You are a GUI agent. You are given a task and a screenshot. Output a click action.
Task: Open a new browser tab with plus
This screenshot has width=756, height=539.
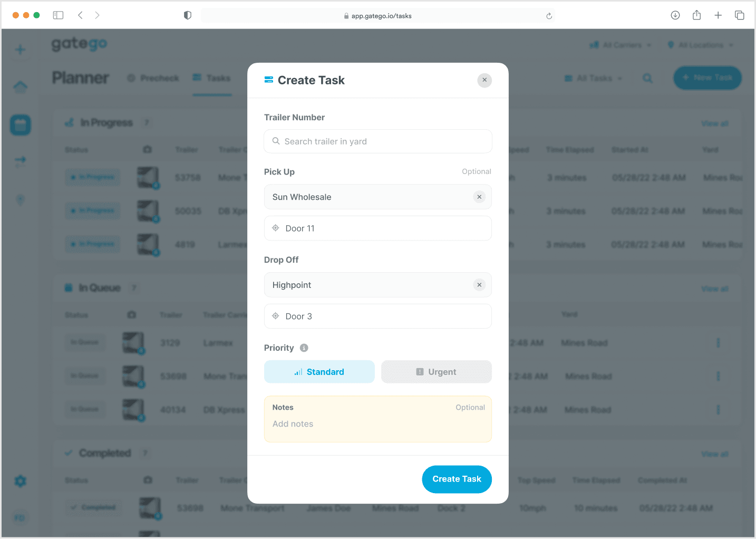pyautogui.click(x=718, y=15)
